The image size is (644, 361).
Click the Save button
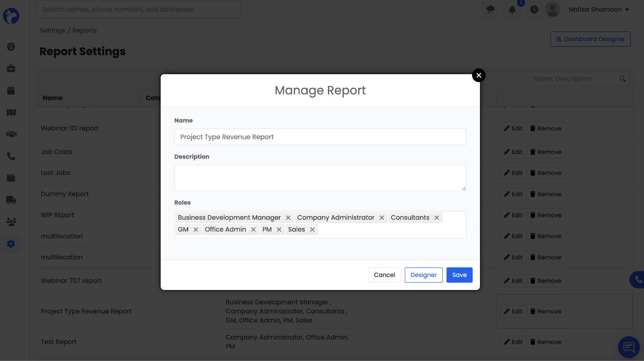click(459, 275)
